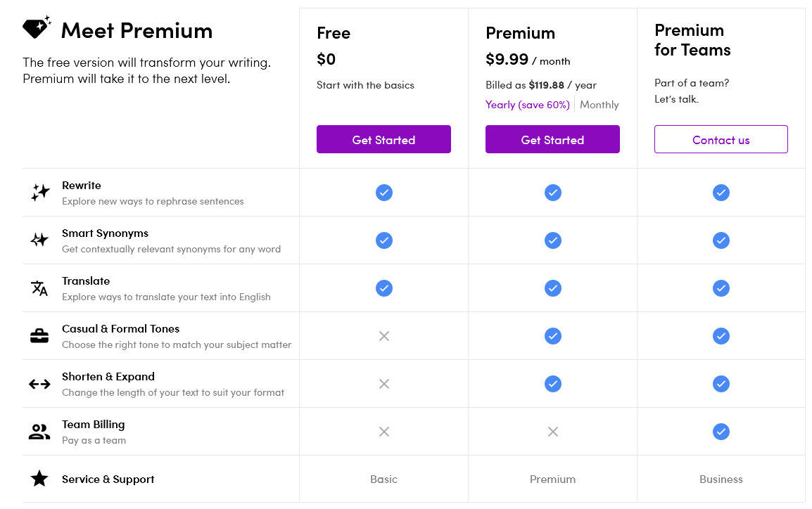
Task: Click the Team Billing people icon
Action: click(39, 432)
